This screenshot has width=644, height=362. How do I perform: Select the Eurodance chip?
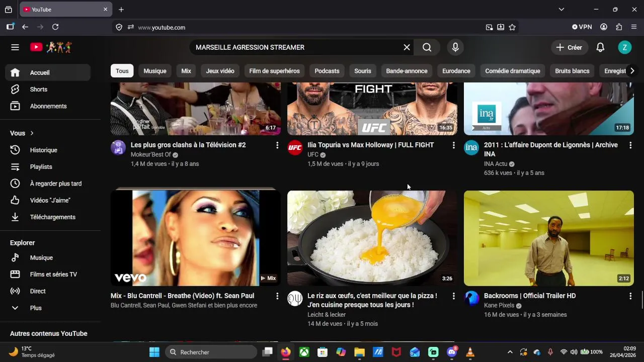pos(456,71)
